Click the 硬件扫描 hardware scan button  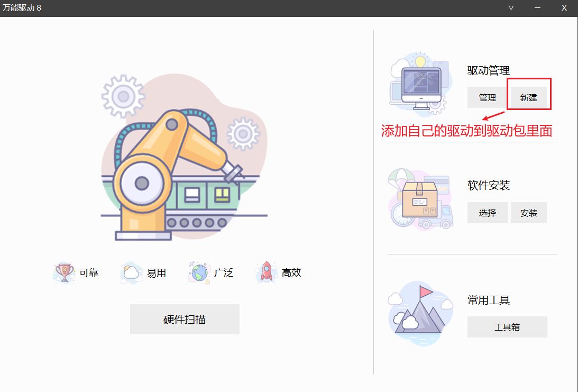tap(185, 319)
